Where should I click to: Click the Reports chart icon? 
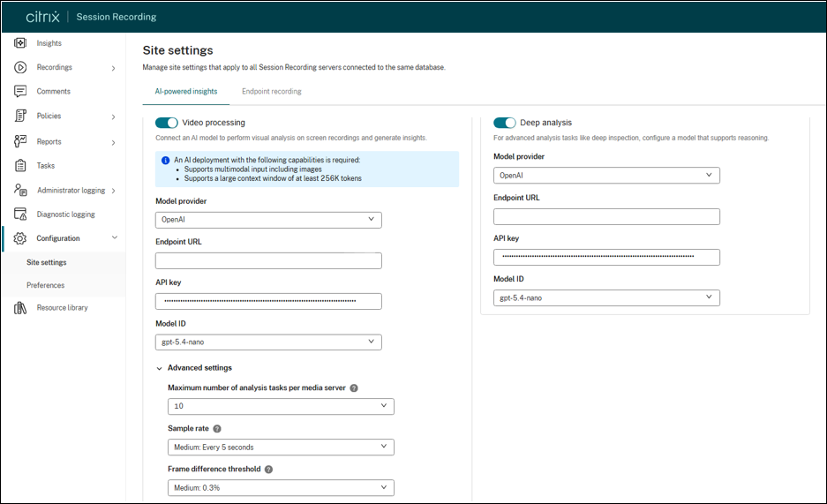point(20,140)
